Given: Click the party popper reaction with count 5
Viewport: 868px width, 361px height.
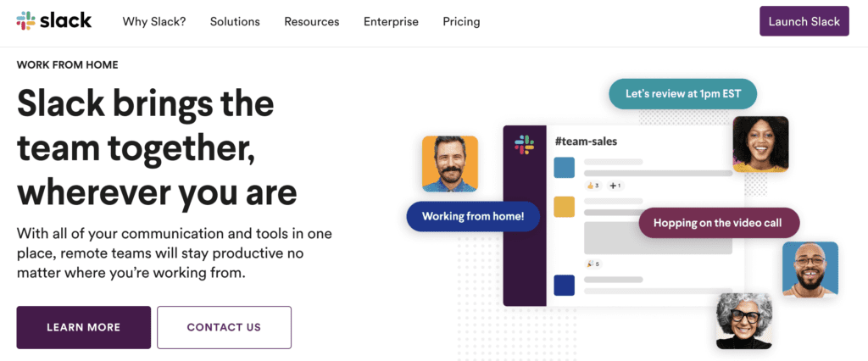Looking at the screenshot, I should tap(593, 264).
